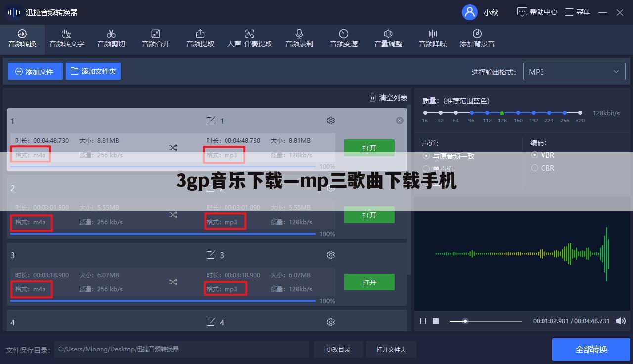Select 112 on the quality scale
The height and width of the screenshot is (364, 633).
[x=487, y=113]
